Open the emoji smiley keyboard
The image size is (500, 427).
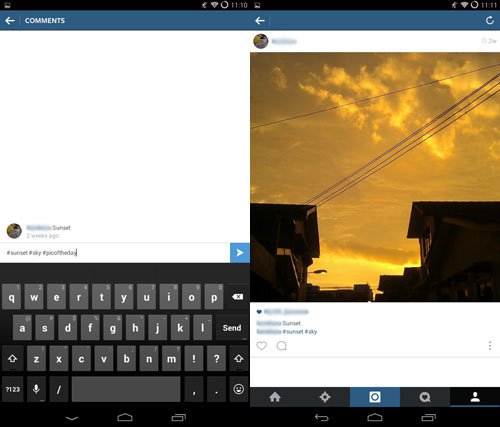(x=239, y=389)
